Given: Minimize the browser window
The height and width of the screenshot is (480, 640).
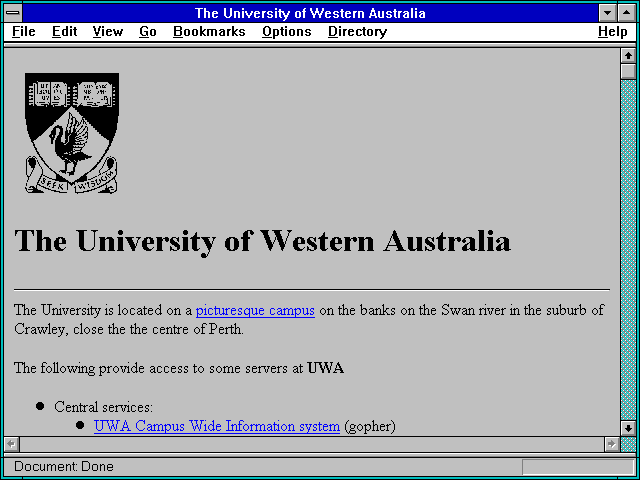Looking at the screenshot, I should click(608, 13).
